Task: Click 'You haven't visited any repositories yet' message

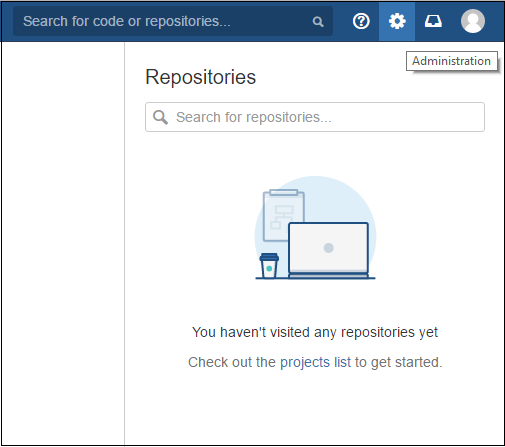Action: (315, 332)
